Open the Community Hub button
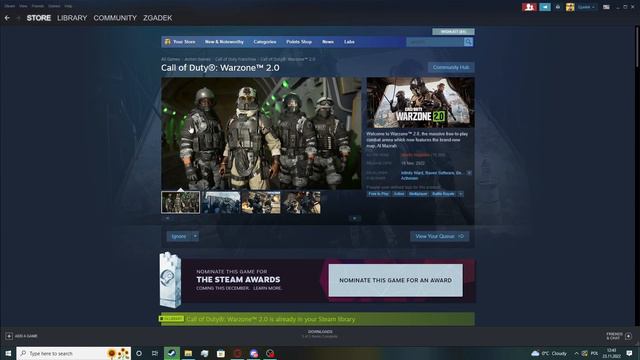This screenshot has width=640, height=360. pos(451,67)
